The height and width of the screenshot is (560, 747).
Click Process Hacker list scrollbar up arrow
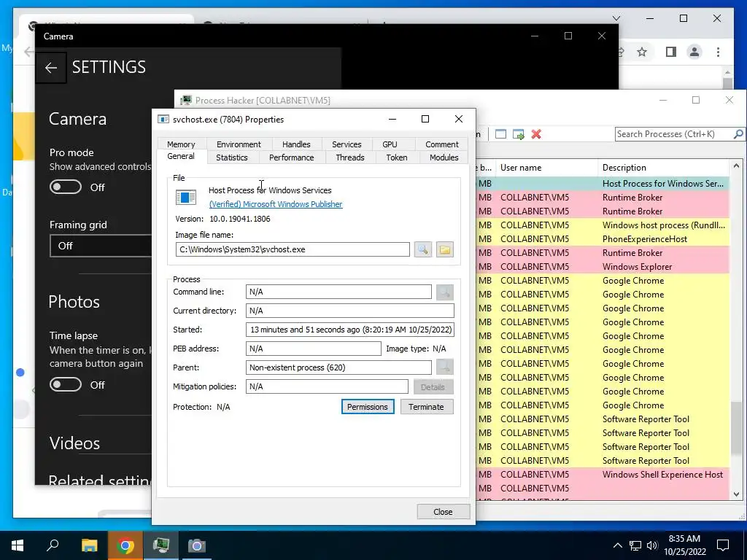tap(737, 166)
